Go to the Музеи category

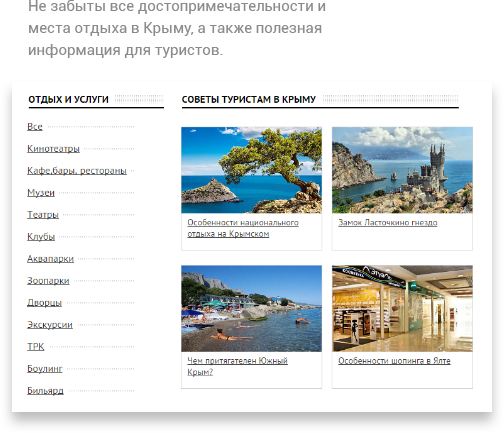(41, 193)
